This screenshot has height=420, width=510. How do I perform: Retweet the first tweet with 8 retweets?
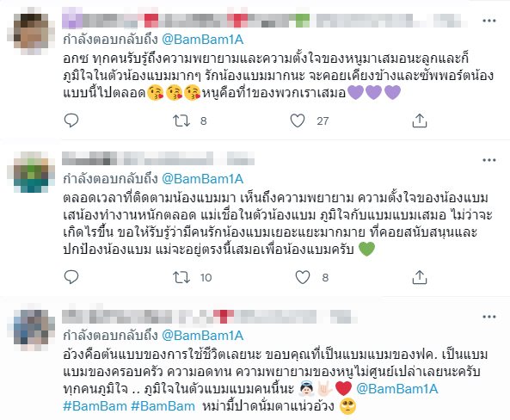click(181, 120)
